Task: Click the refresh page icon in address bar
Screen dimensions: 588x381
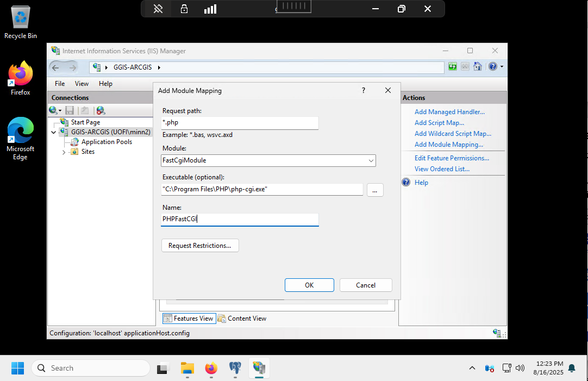Action: tap(452, 67)
